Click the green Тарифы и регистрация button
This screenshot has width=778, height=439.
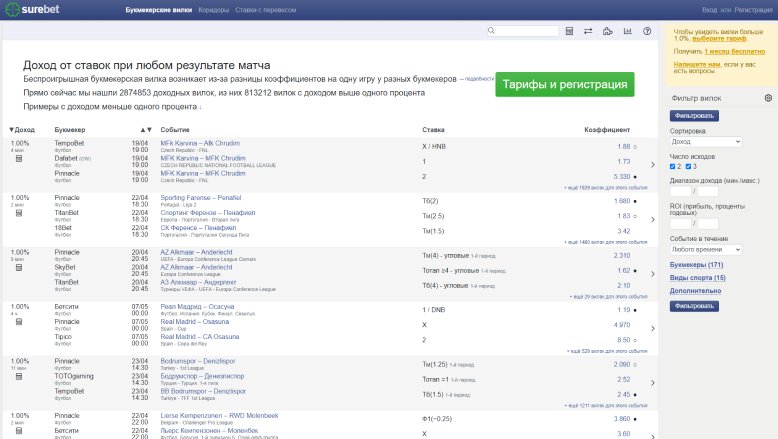point(564,84)
